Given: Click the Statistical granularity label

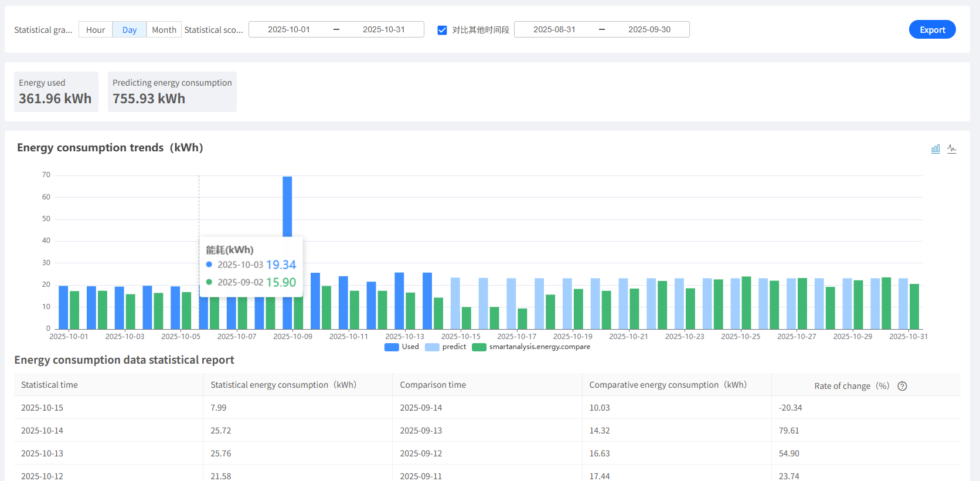Looking at the screenshot, I should click(x=43, y=30).
